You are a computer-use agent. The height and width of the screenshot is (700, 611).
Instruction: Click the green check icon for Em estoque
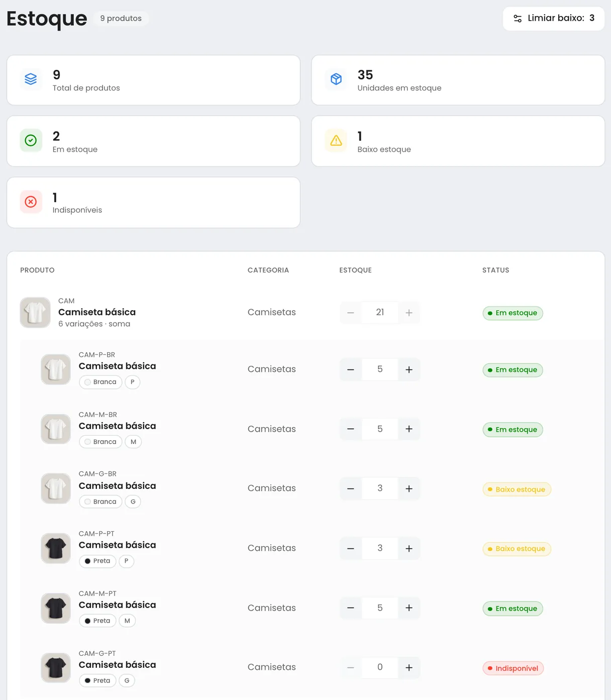click(31, 141)
